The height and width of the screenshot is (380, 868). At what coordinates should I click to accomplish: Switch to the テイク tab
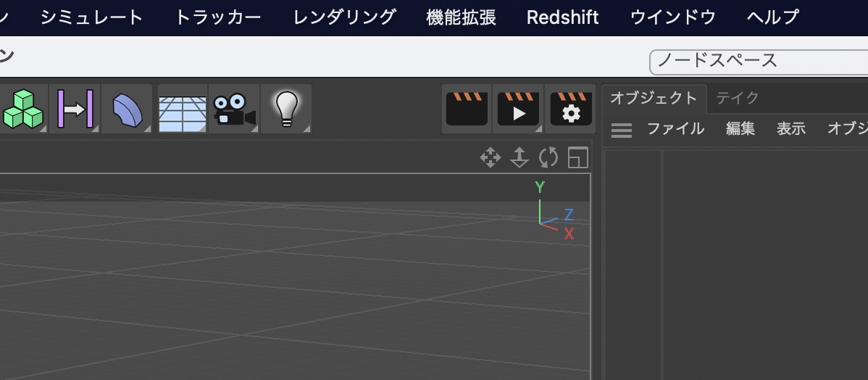coord(737,98)
